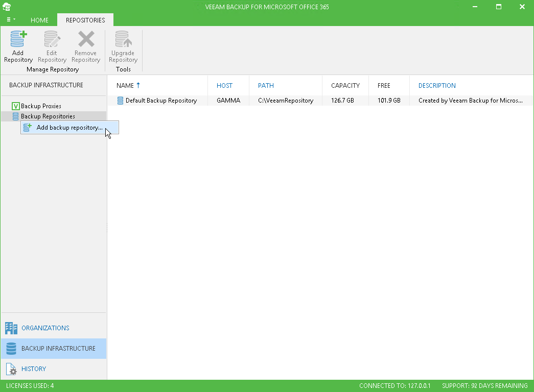Sort by the CAPACITY column header
The height and width of the screenshot is (392, 534).
click(345, 86)
